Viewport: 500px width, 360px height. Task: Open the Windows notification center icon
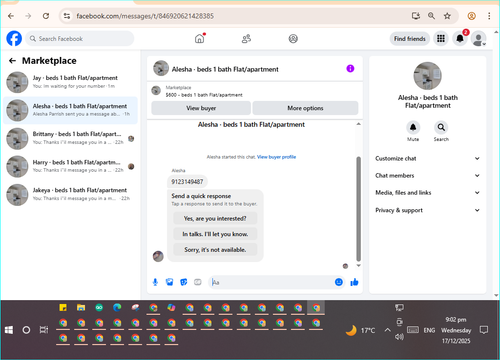(484, 330)
